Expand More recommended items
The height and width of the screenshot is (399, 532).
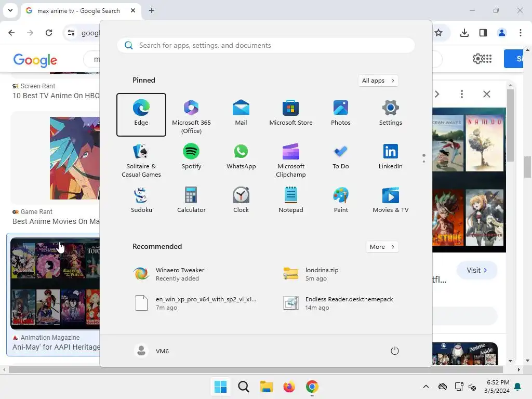pos(382,247)
